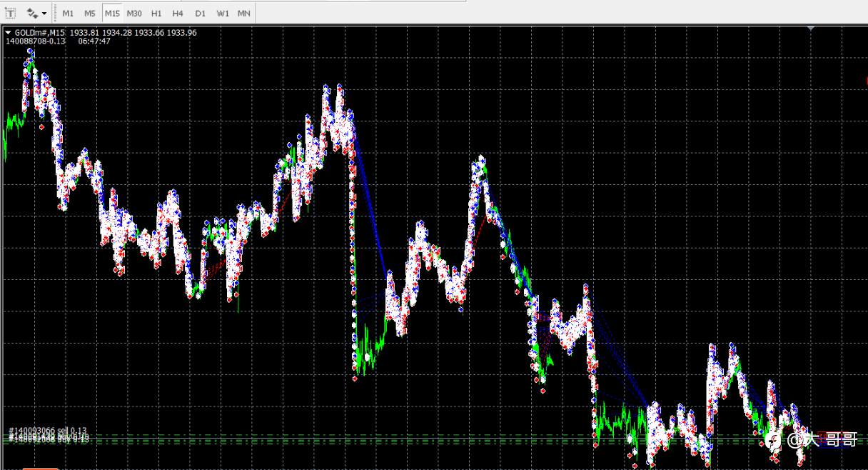
Task: Select order label #140093066 sell 0.13
Action: [48, 431]
